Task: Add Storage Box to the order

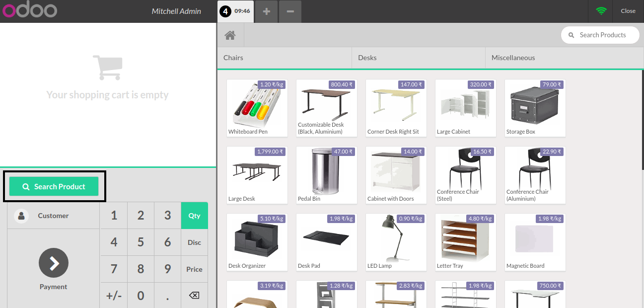Action: (535, 108)
